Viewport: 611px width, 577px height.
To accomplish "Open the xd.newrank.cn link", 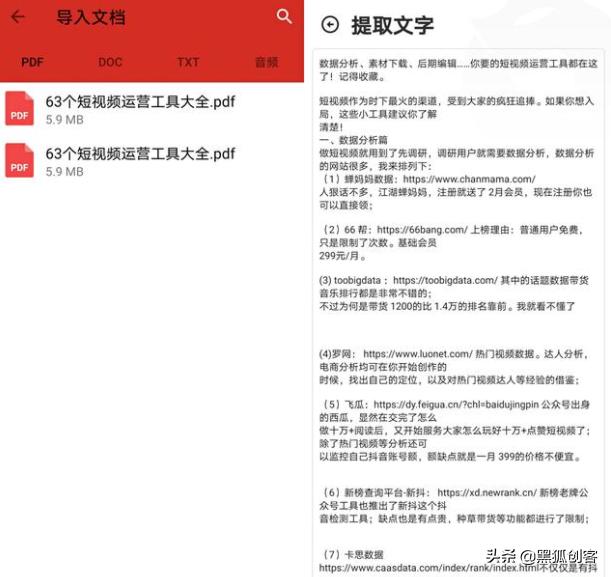I will [487, 492].
